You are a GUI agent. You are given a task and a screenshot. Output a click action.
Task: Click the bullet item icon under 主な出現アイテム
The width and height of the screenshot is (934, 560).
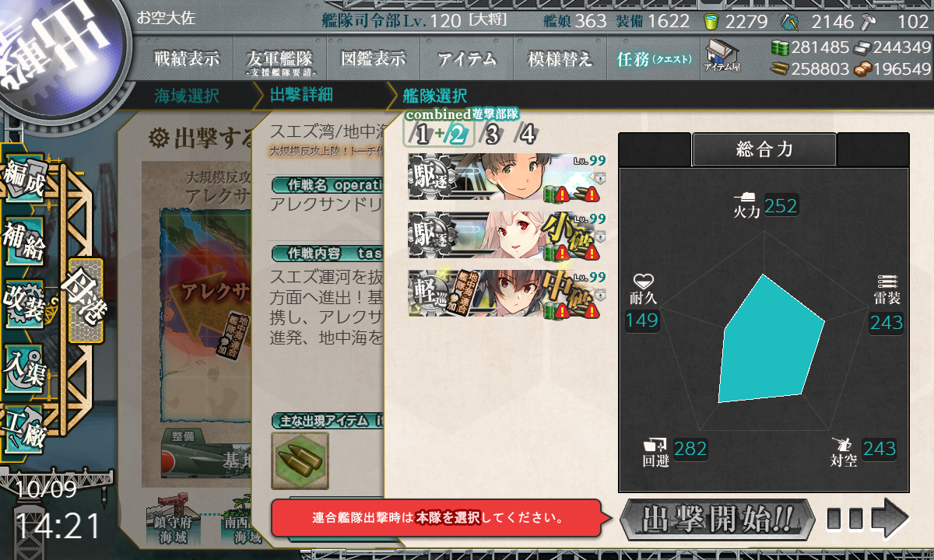(x=300, y=460)
